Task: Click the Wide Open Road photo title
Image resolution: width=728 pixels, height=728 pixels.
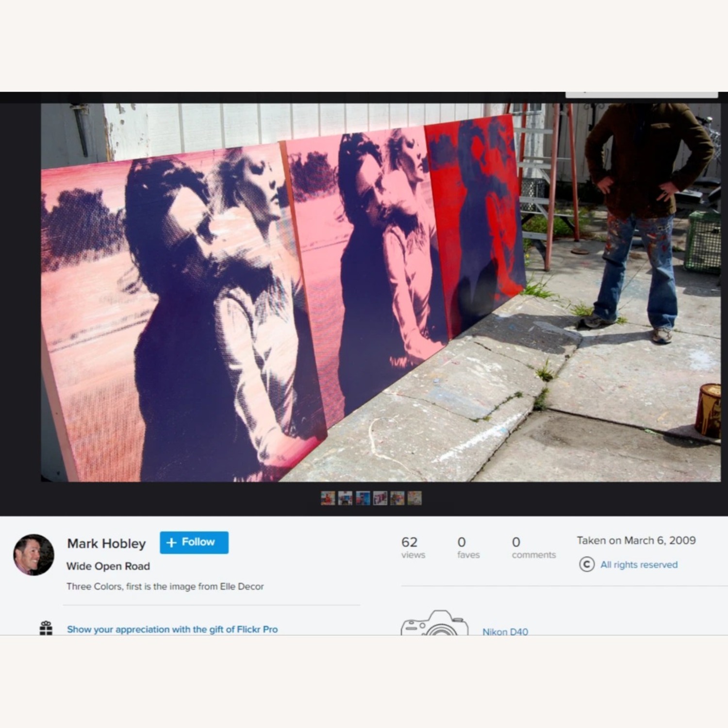Action: (108, 566)
